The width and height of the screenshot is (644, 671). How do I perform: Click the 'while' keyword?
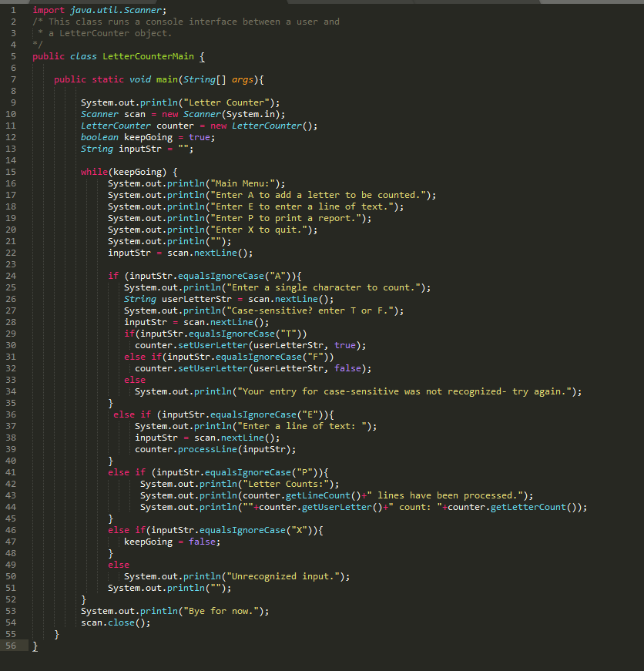(x=94, y=172)
